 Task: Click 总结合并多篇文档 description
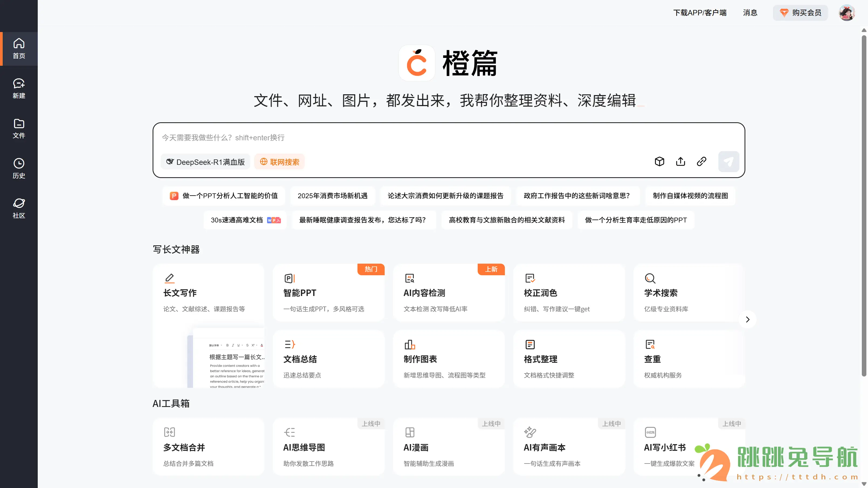point(188,464)
